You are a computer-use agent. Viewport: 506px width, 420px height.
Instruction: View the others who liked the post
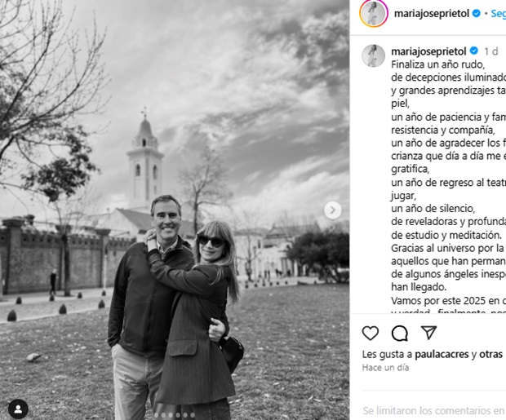tap(490, 354)
